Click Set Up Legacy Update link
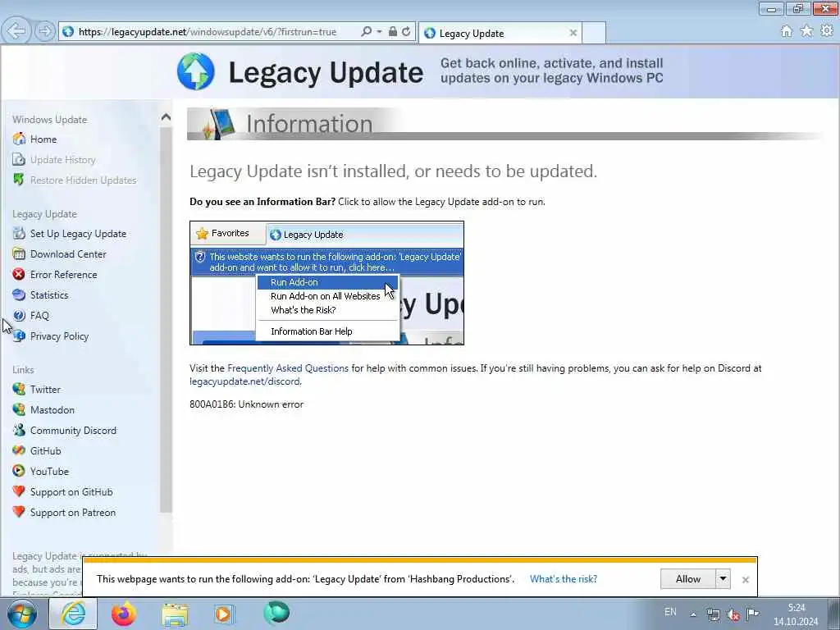This screenshot has height=630, width=840. (78, 234)
